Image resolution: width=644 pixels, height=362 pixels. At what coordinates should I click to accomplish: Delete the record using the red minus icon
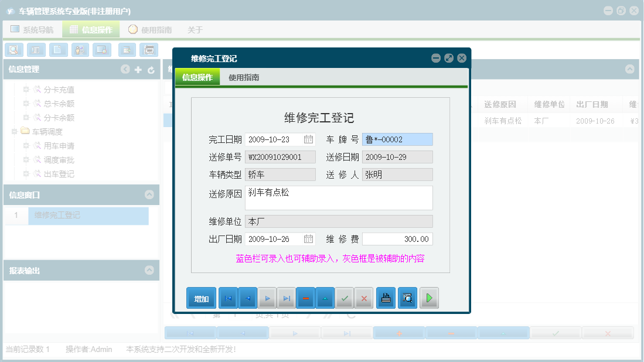[305, 298]
